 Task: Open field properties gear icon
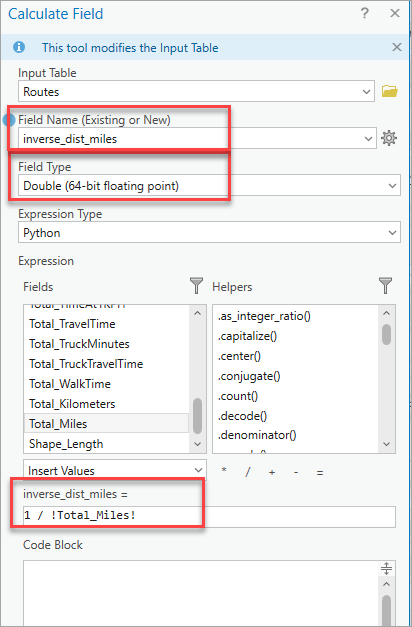[389, 138]
